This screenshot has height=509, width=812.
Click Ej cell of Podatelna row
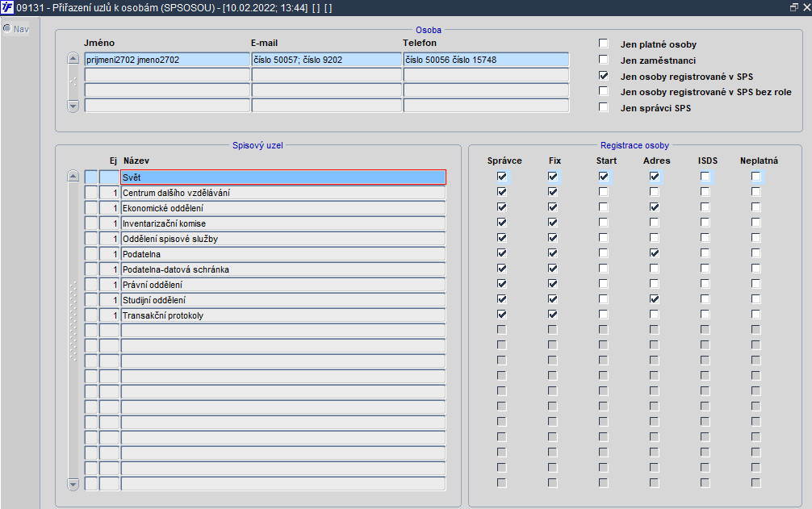[109, 254]
